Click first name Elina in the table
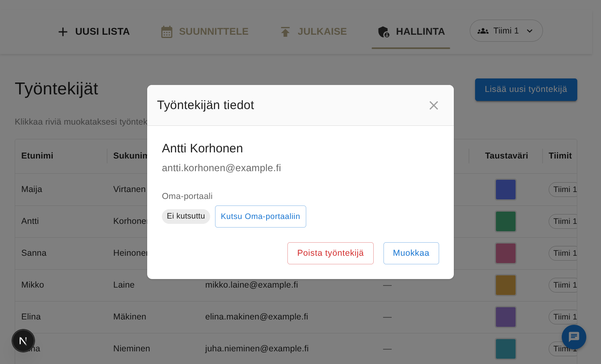601x364 pixels. pyautogui.click(x=31, y=317)
